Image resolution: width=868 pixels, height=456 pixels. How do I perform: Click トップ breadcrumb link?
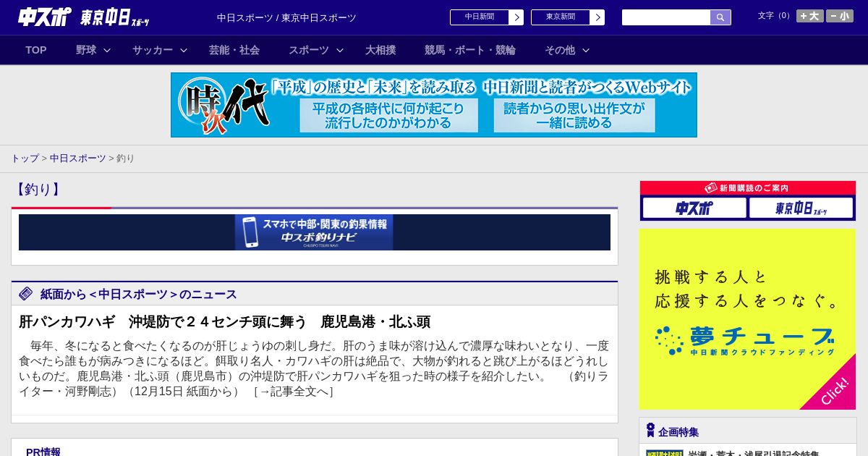pyautogui.click(x=25, y=158)
